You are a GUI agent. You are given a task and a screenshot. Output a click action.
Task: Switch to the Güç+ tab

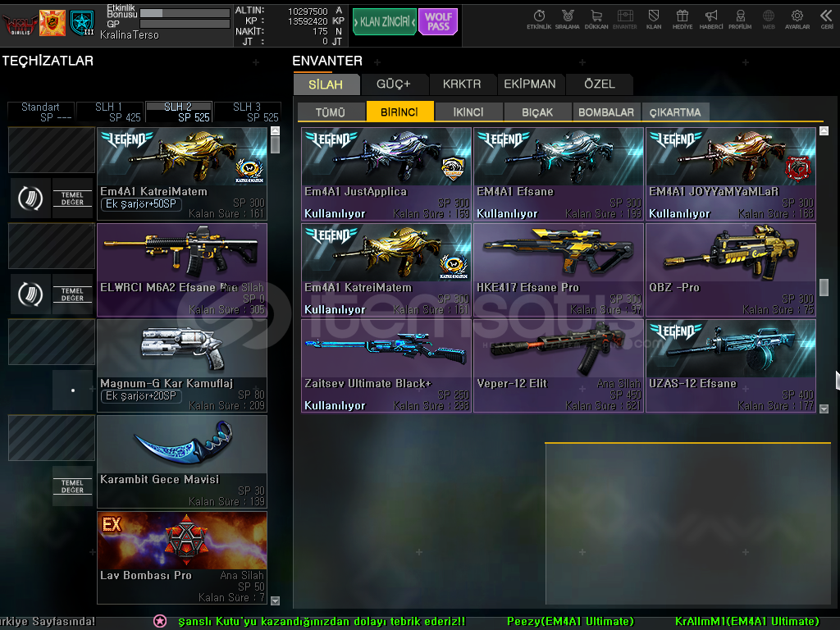click(394, 84)
